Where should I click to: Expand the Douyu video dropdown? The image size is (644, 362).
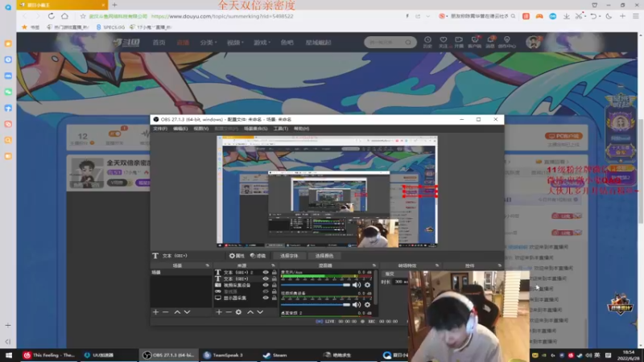pyautogui.click(x=235, y=43)
